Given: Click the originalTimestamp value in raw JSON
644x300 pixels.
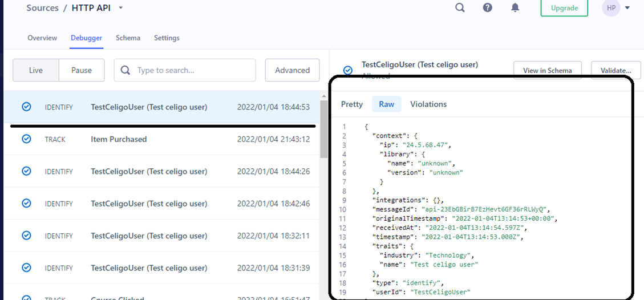Looking at the screenshot, I should [x=504, y=218].
